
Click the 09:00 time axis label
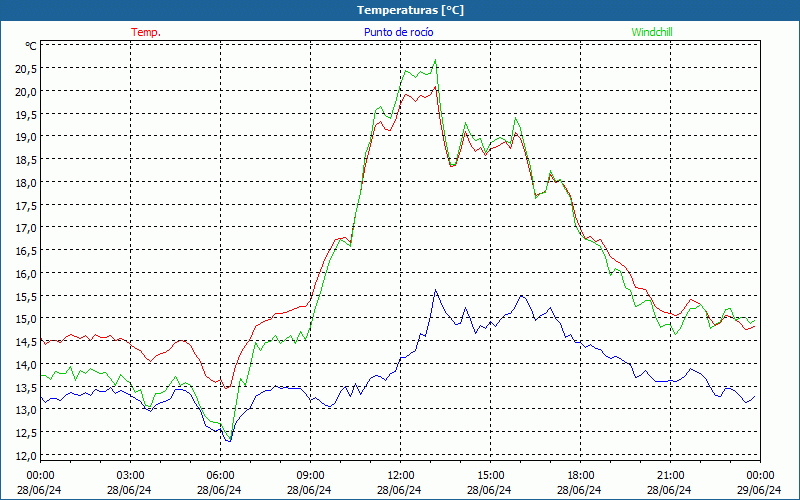tap(310, 476)
